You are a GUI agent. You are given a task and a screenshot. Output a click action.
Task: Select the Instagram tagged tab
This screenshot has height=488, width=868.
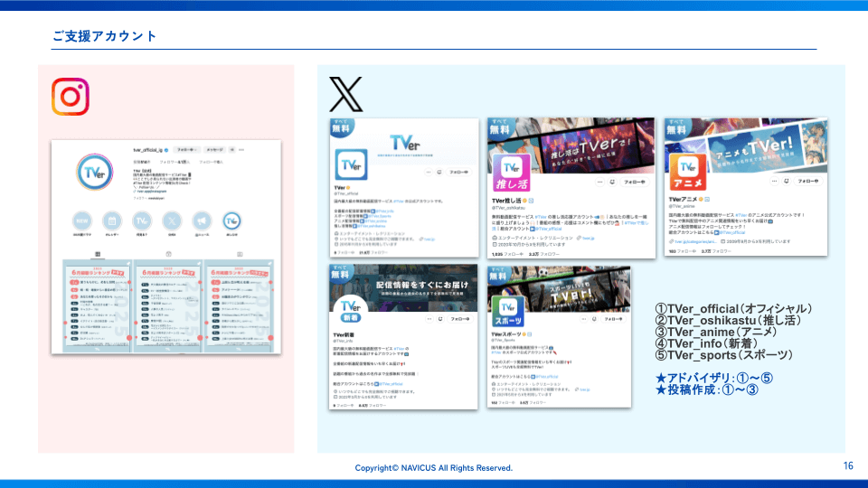[x=240, y=254]
